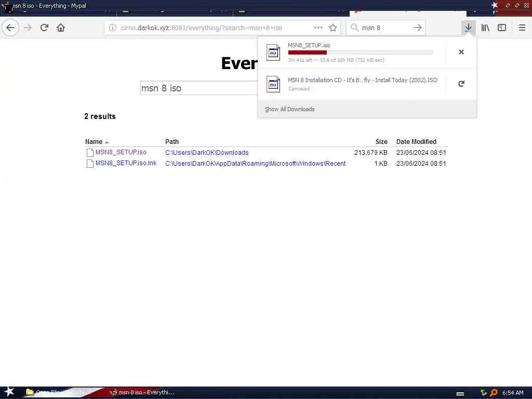
Task: Open the AppData Roaming Recent path link
Action: pos(256,164)
